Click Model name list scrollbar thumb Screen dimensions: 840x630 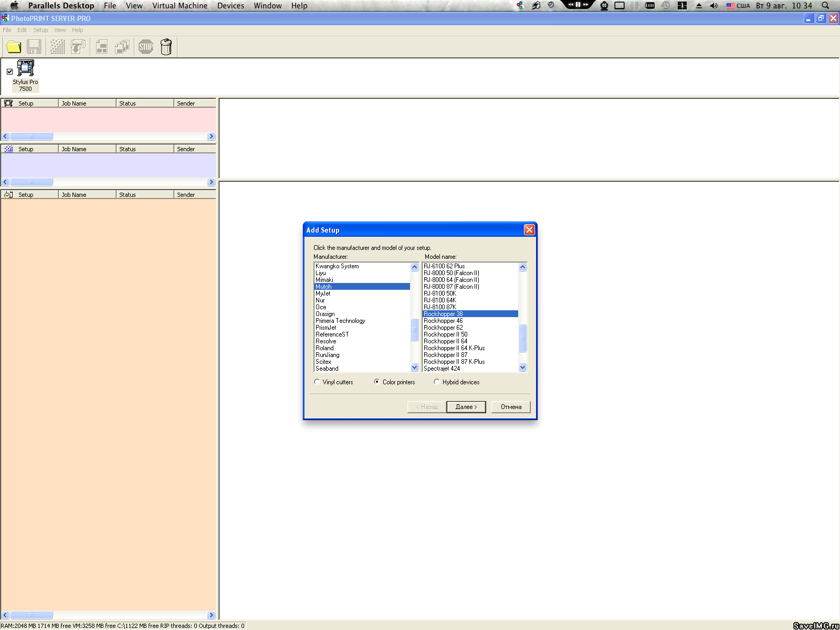click(x=522, y=338)
